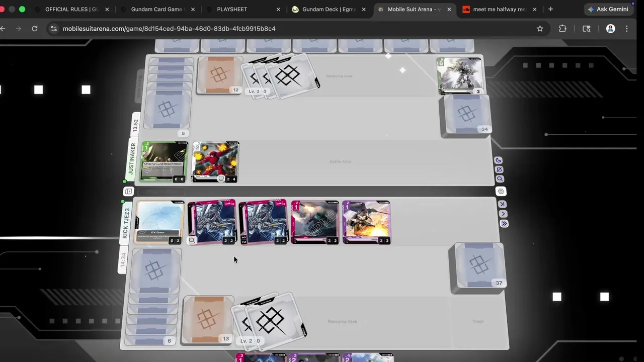Select the pink 2-1 unit card next to purple card
The image size is (644, 362).
[314, 223]
